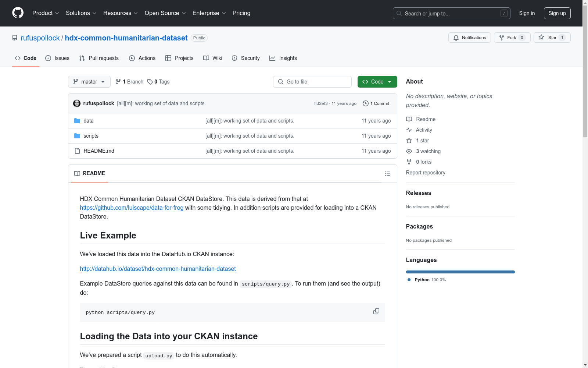Click the Go to file search icon
This screenshot has width=588, height=368.
pyautogui.click(x=281, y=82)
